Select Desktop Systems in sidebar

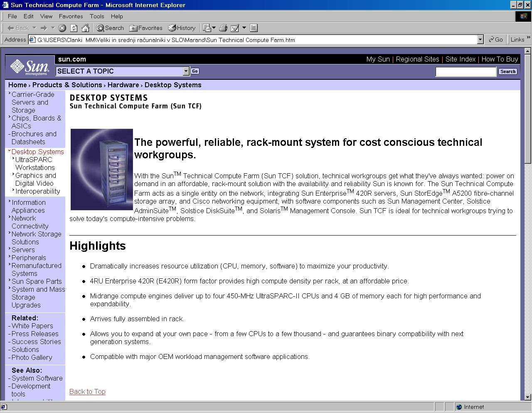point(38,152)
